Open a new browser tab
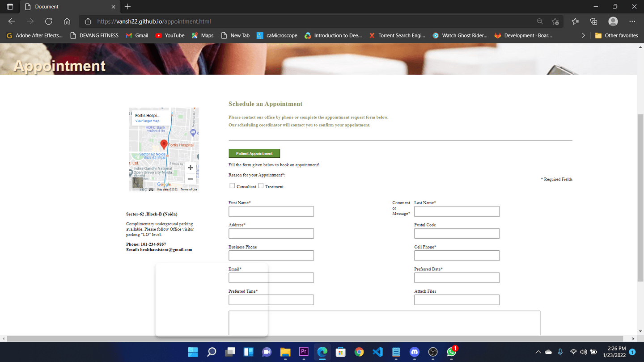Viewport: 644px width, 362px height. pos(128,7)
